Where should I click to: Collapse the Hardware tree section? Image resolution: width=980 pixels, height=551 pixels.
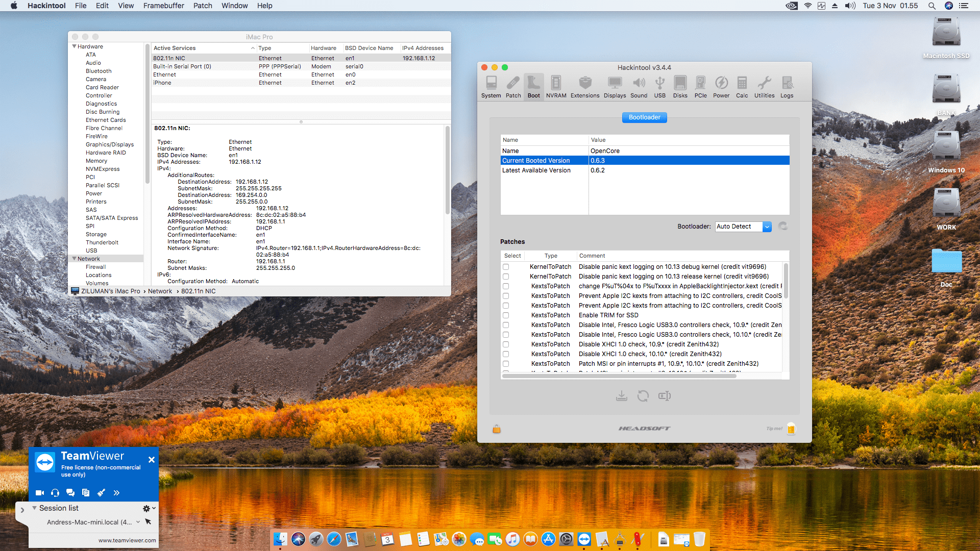pyautogui.click(x=74, y=46)
